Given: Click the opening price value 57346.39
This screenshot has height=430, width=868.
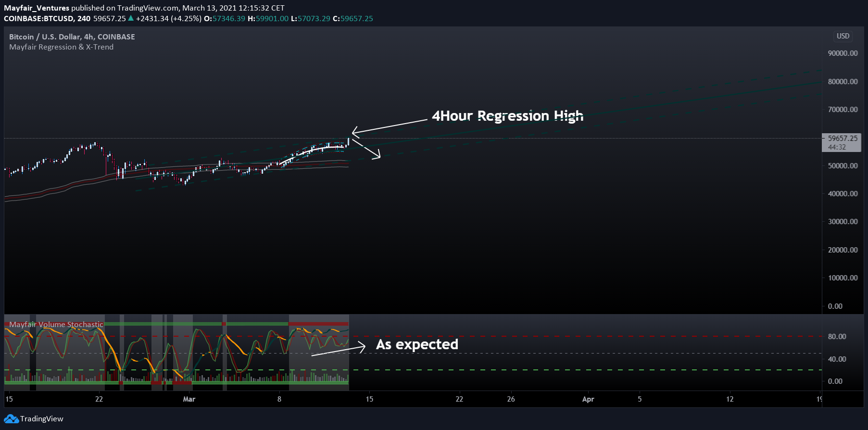Looking at the screenshot, I should 229,19.
